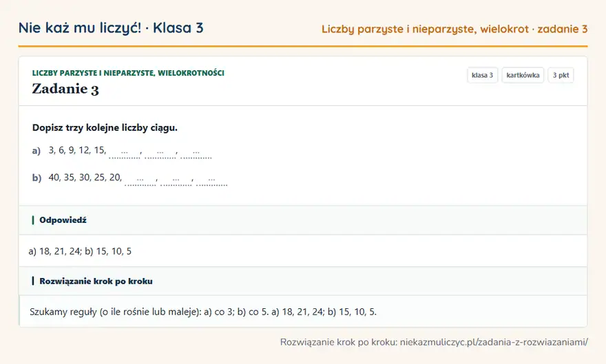Click the second blank in sequence b)

(176, 180)
